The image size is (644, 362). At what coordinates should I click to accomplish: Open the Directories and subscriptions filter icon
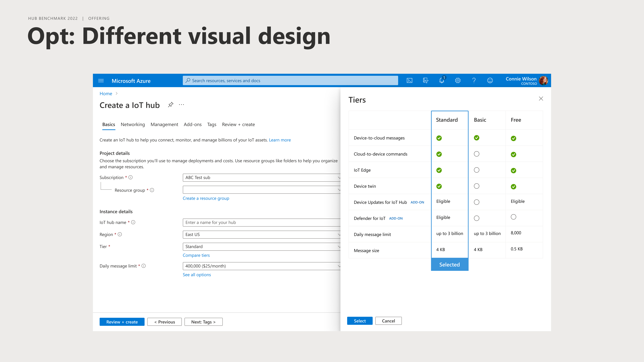(x=425, y=80)
